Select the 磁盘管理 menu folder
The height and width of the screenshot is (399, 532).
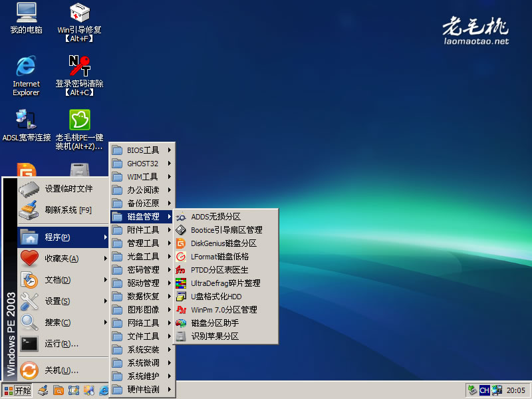pos(142,217)
